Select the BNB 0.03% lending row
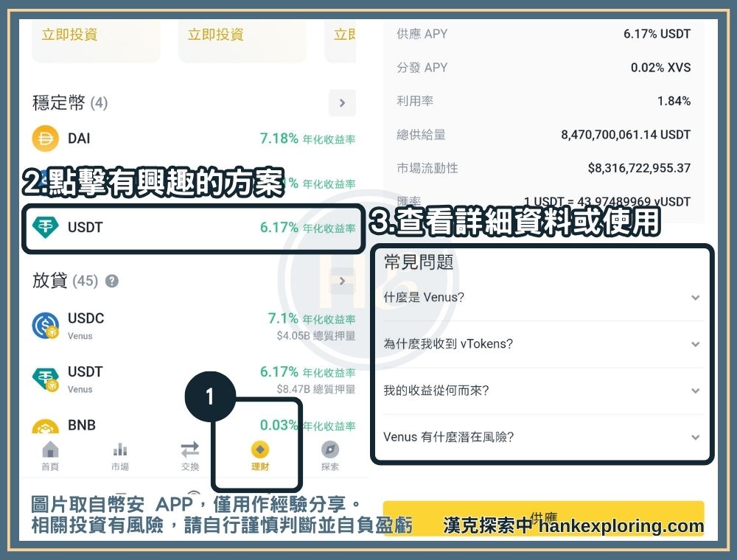The height and width of the screenshot is (560, 737). [x=194, y=425]
